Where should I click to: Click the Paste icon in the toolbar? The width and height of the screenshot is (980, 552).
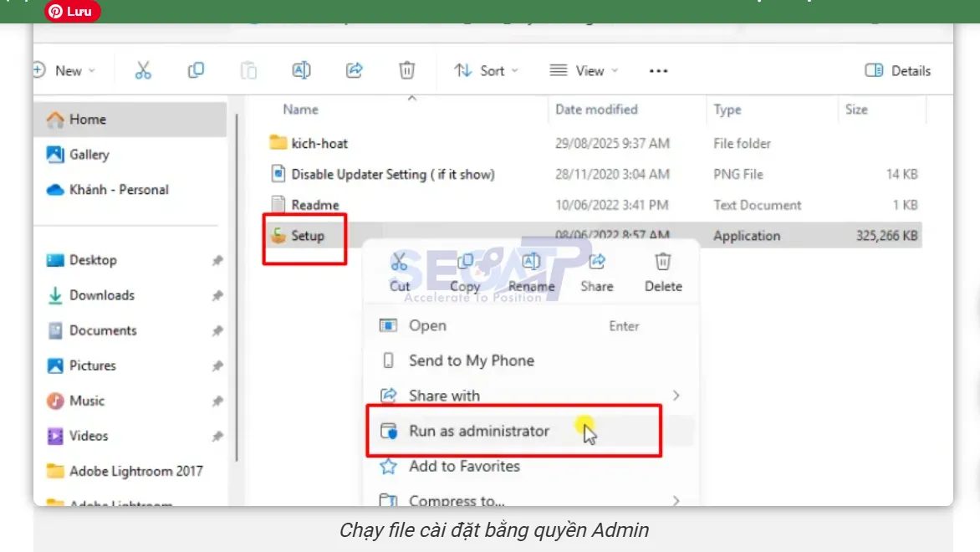248,71
